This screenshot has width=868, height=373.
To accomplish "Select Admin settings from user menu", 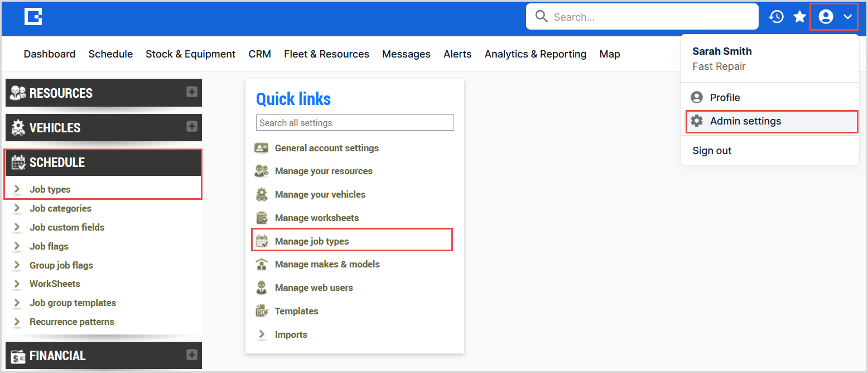I will click(x=745, y=121).
